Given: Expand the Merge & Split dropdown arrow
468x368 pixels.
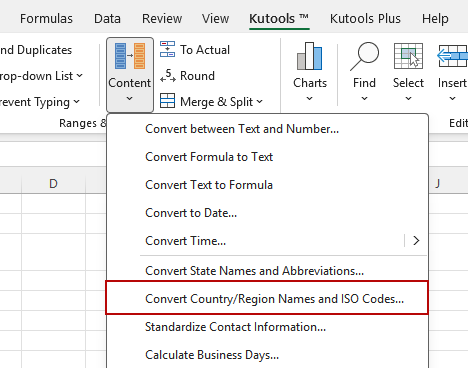Looking at the screenshot, I should (x=260, y=101).
